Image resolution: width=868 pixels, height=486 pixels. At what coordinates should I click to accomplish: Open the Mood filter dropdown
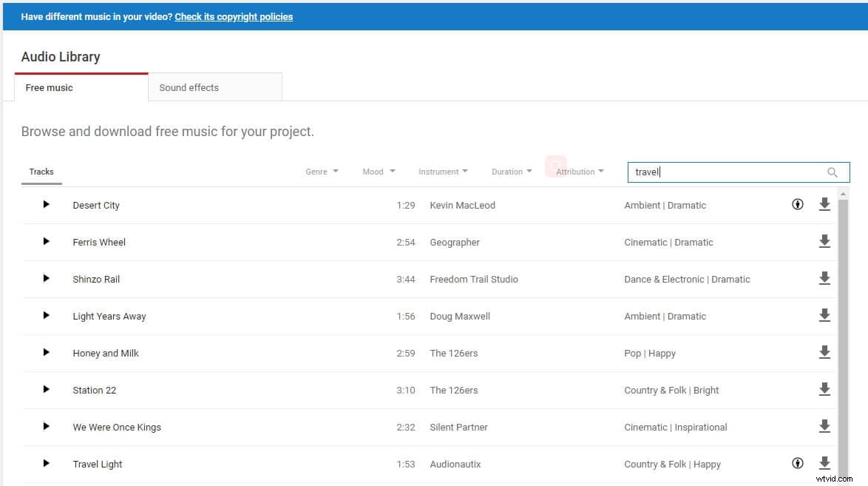click(379, 172)
